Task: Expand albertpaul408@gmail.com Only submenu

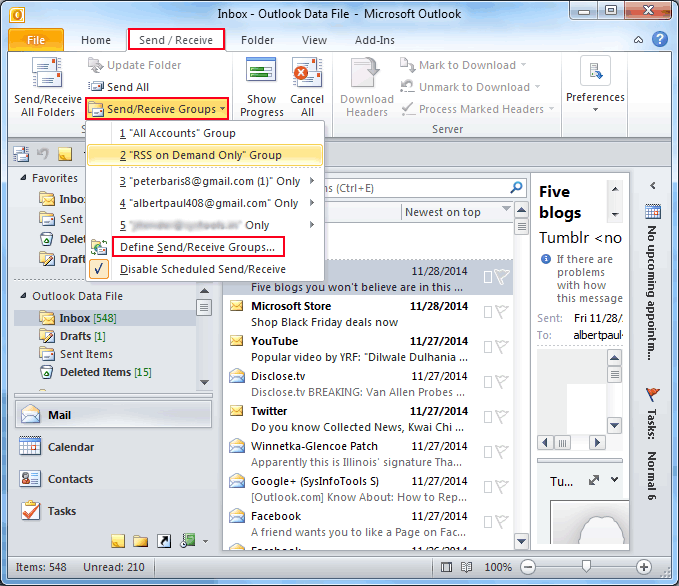Action: point(312,203)
